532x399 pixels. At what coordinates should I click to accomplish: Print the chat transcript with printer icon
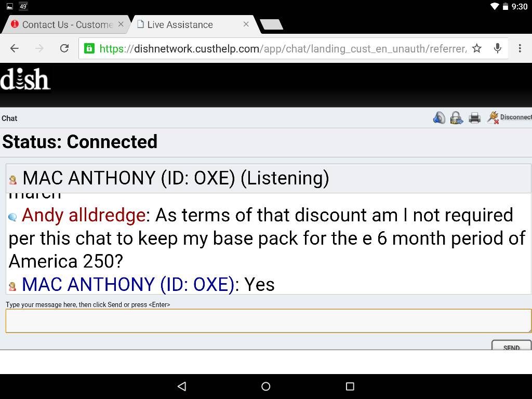pyautogui.click(x=474, y=118)
